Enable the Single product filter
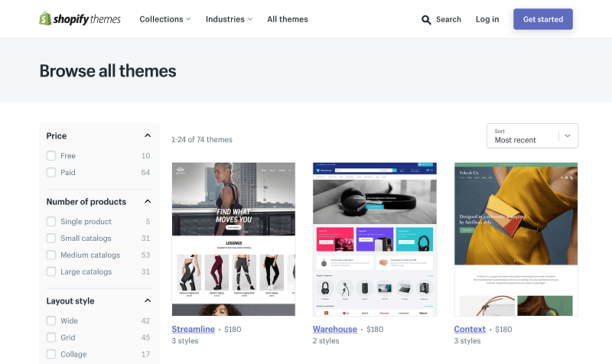The height and width of the screenshot is (364, 612). (x=51, y=222)
